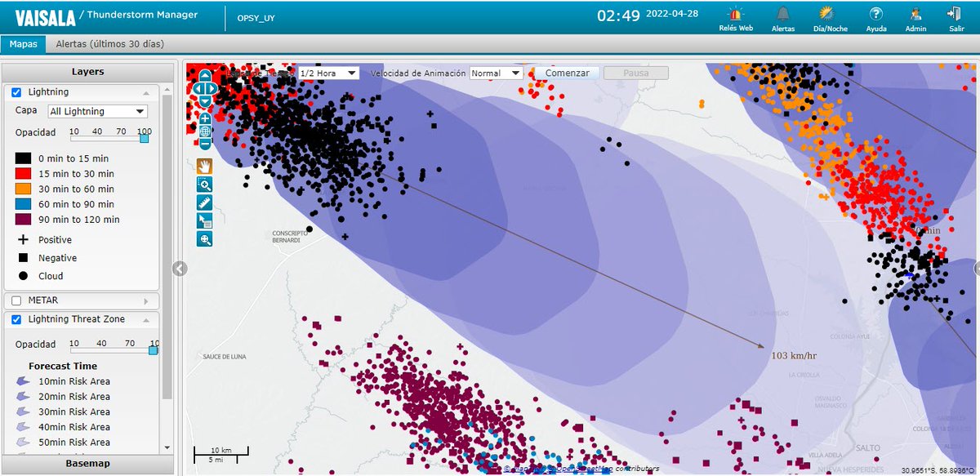Reset map to full globe extent
980x476 pixels.
point(205,131)
